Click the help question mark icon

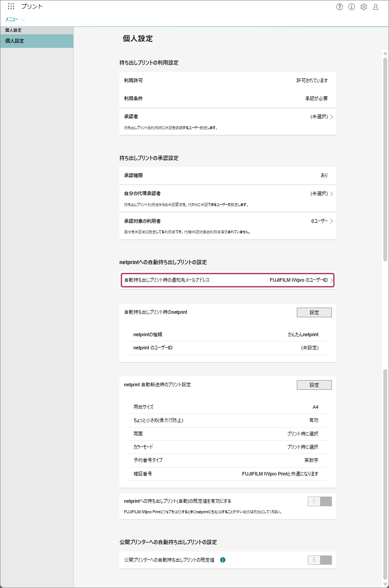coord(339,7)
